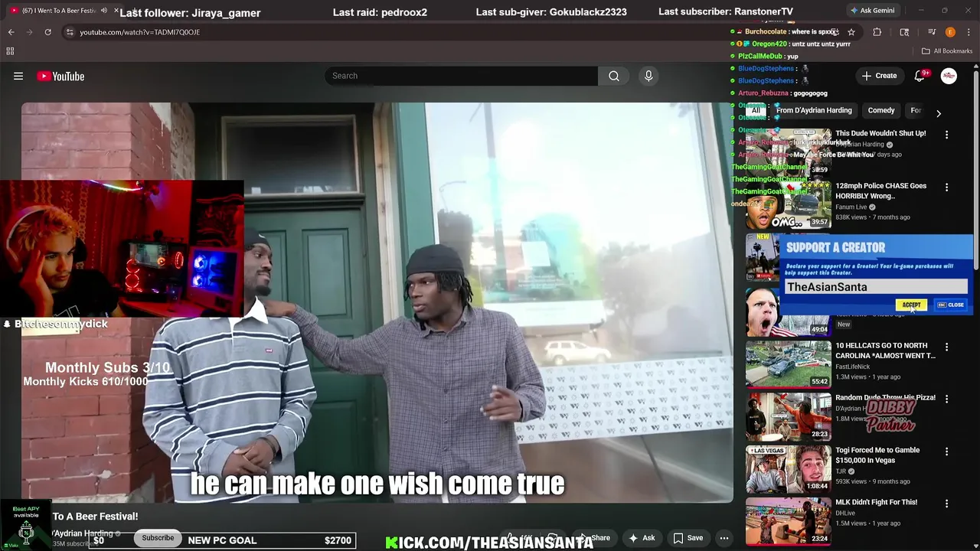This screenshot has width=980, height=551.
Task: Open Chrome profile avatar E
Action: click(x=950, y=32)
